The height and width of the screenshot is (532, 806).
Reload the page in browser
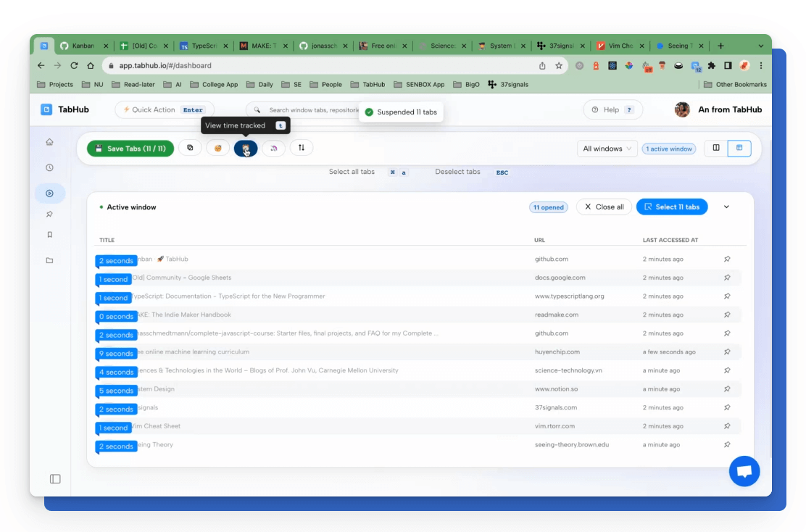click(x=74, y=65)
